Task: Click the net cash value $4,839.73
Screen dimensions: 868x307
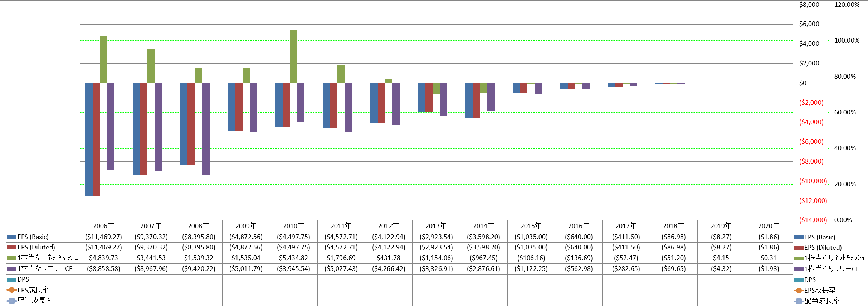Action: [103, 258]
